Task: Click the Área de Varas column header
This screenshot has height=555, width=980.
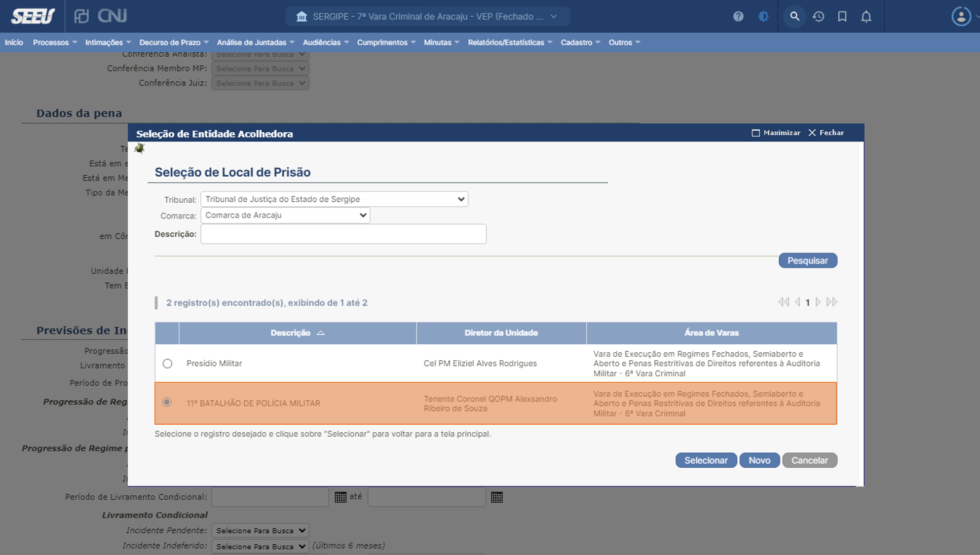Action: coord(712,333)
